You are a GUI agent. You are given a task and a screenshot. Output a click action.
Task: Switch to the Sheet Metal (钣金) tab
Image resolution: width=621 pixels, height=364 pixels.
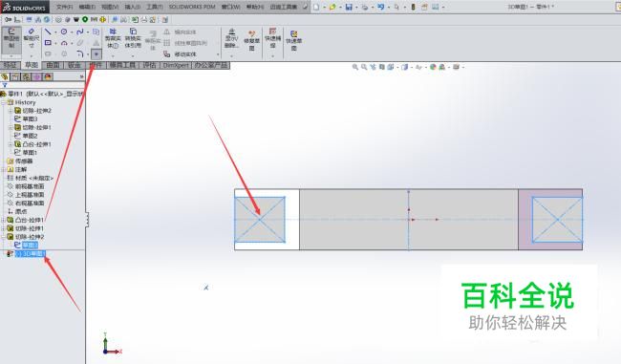(x=75, y=65)
